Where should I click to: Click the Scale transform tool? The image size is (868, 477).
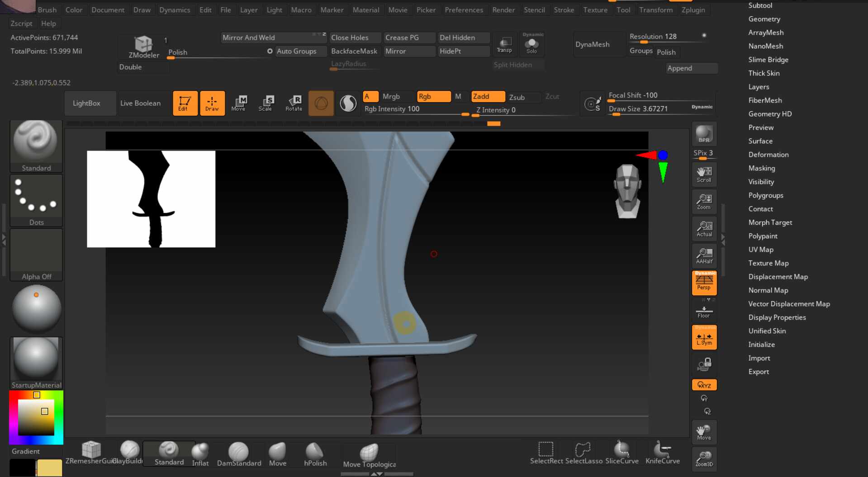click(266, 103)
